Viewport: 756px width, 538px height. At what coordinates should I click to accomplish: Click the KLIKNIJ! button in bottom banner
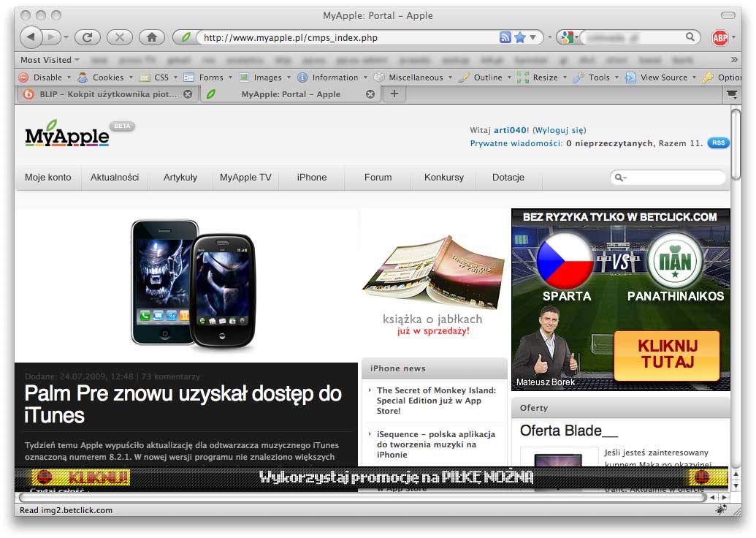pyautogui.click(x=81, y=477)
